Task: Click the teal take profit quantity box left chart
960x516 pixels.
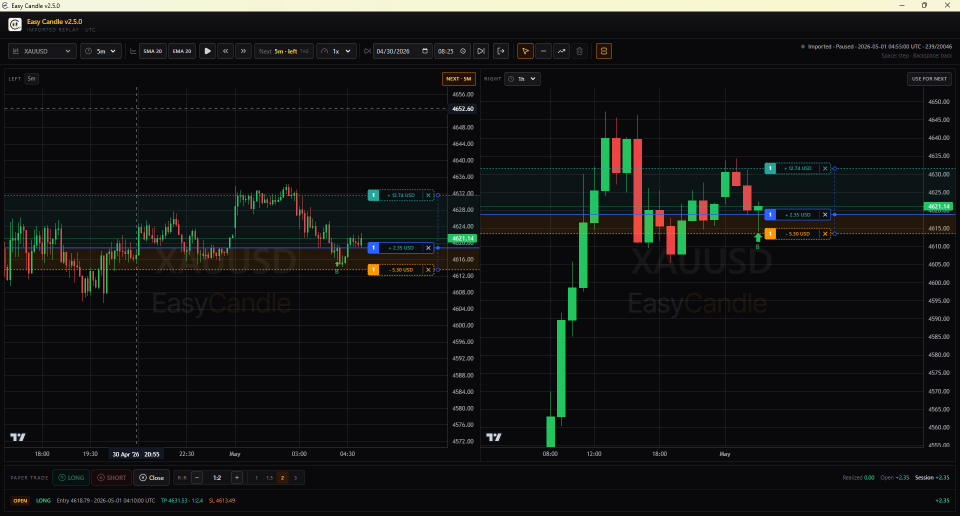Action: click(373, 195)
